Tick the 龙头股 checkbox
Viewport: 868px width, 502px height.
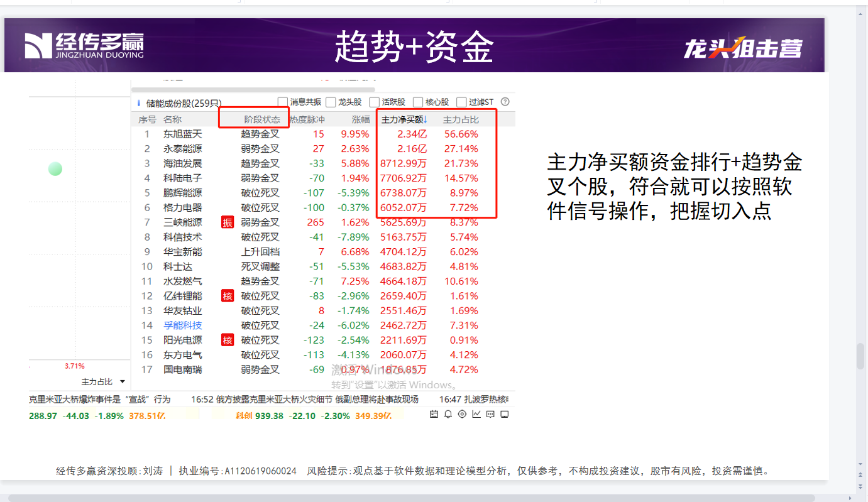(x=331, y=102)
